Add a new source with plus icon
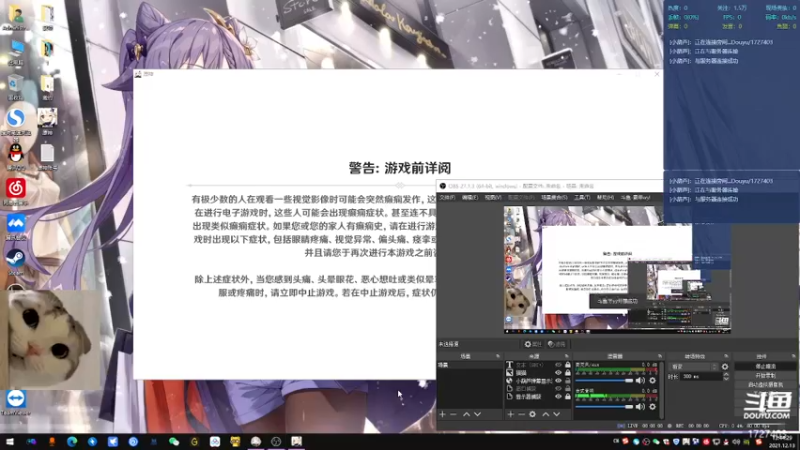Viewport: 800px width, 450px height. [510, 414]
